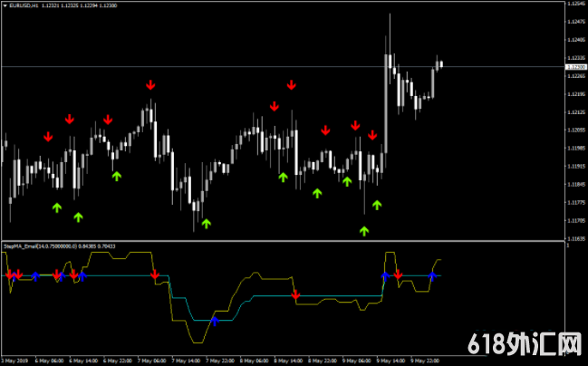Select the last candle on the chart
588x366 pixels.
click(x=439, y=63)
